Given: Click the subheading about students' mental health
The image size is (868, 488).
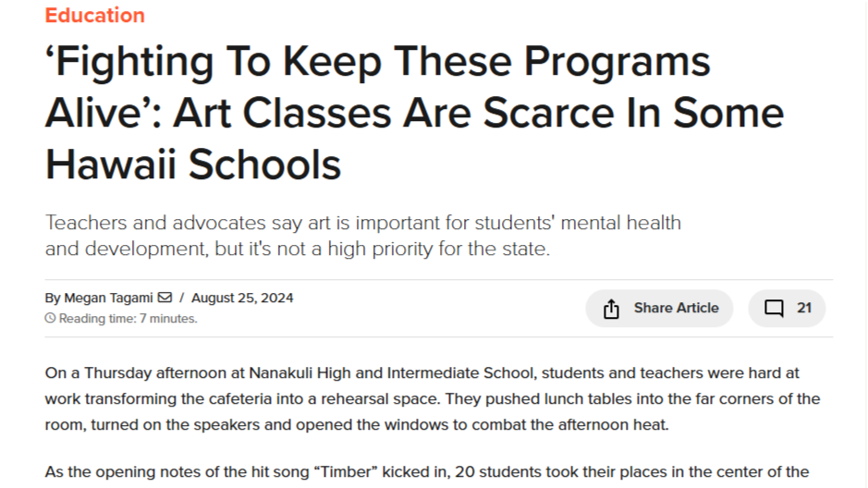Looking at the screenshot, I should (363, 236).
